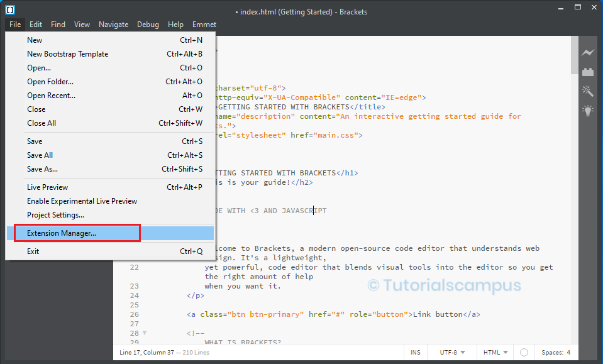Click line number 24 in gutter

click(134, 295)
